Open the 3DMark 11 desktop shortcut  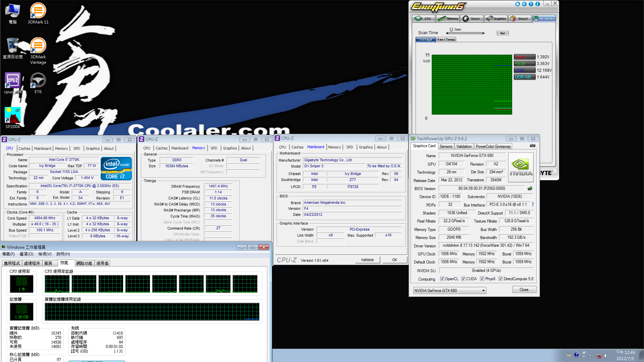[38, 13]
